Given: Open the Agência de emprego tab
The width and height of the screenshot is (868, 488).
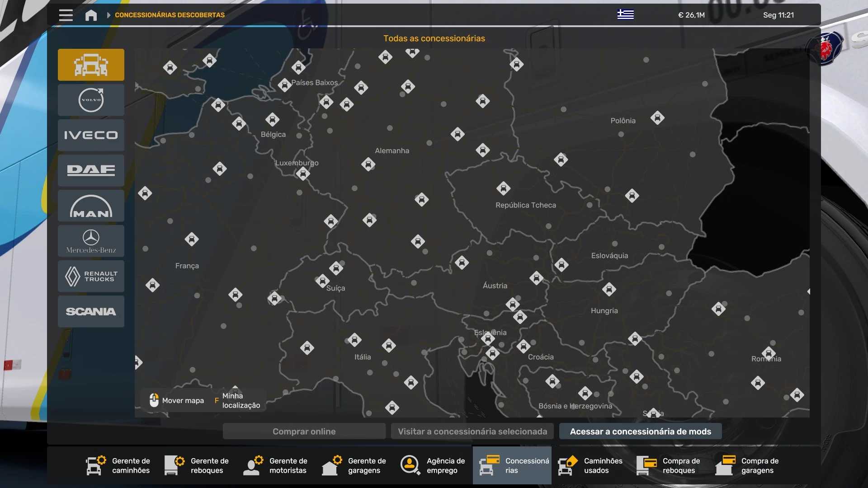Looking at the screenshot, I should point(433,465).
